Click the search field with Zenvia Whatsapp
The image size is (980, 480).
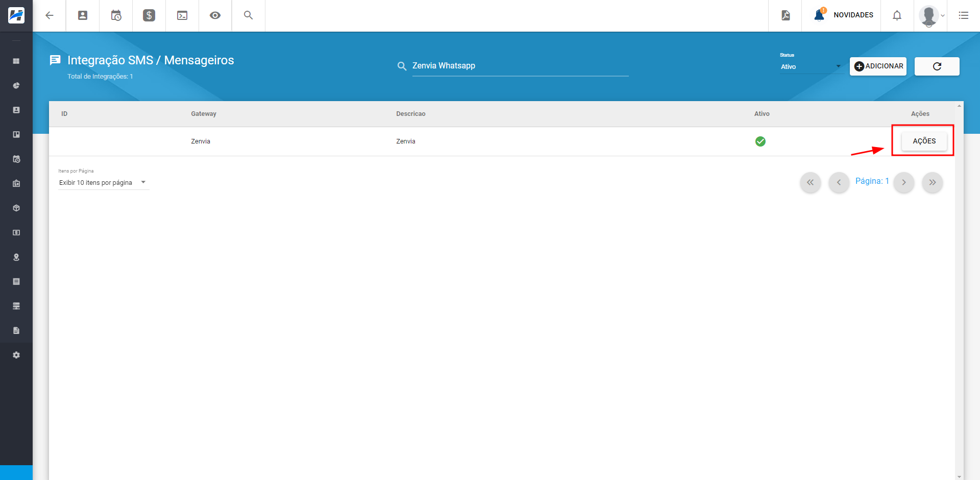coord(520,66)
